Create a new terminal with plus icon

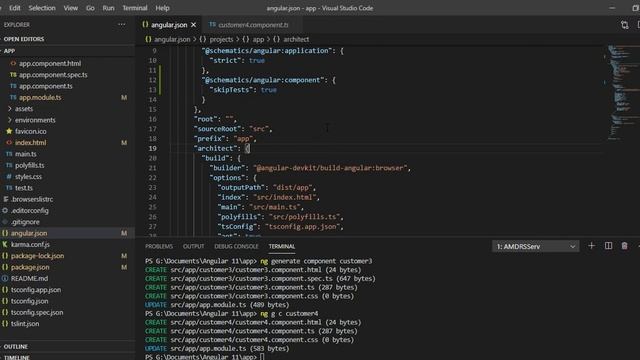pos(591,246)
